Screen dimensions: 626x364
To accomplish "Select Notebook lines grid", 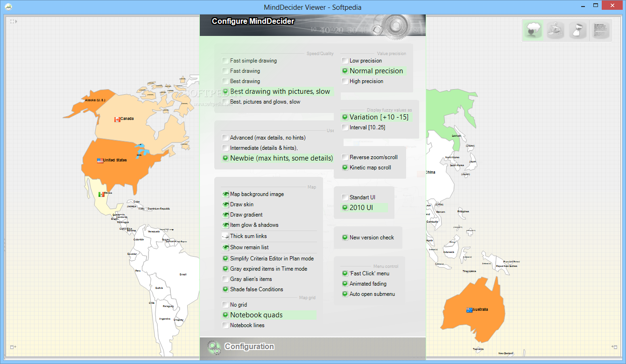I will coord(243,325).
